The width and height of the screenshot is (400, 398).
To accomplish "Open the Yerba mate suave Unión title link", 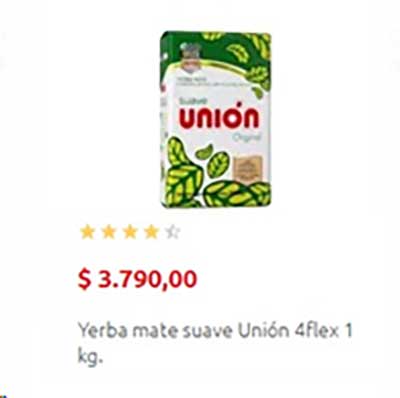I will click(x=215, y=343).
